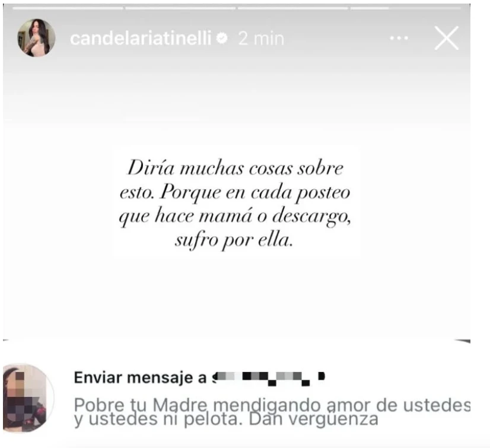Click the line "sufro por ella."
Image resolution: width=490 pixels, height=448 pixels.
234,240
